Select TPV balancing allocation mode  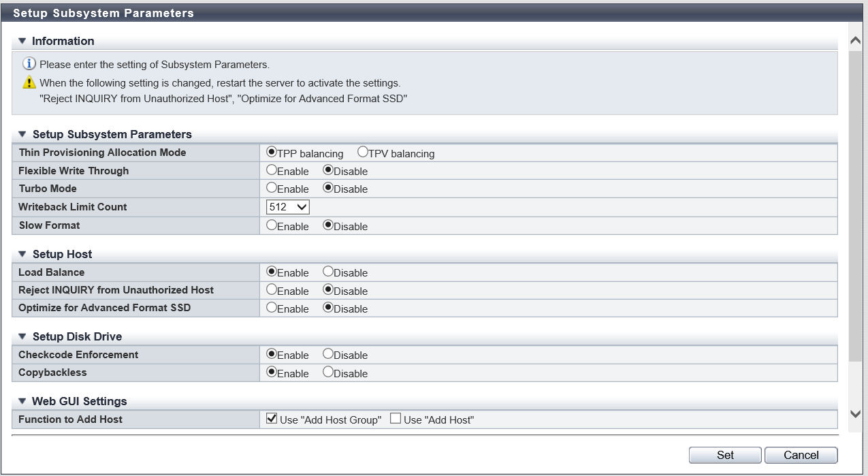pyautogui.click(x=363, y=153)
